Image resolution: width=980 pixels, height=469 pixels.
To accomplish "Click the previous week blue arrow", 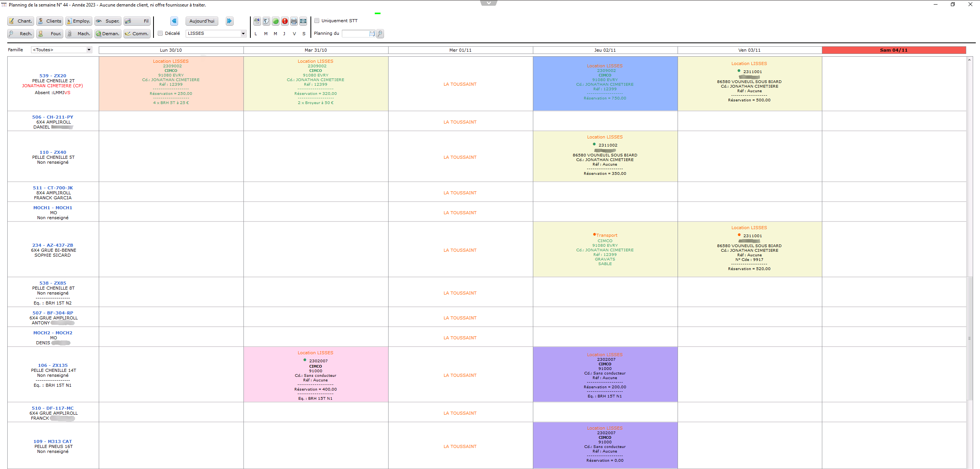I will pos(174,21).
